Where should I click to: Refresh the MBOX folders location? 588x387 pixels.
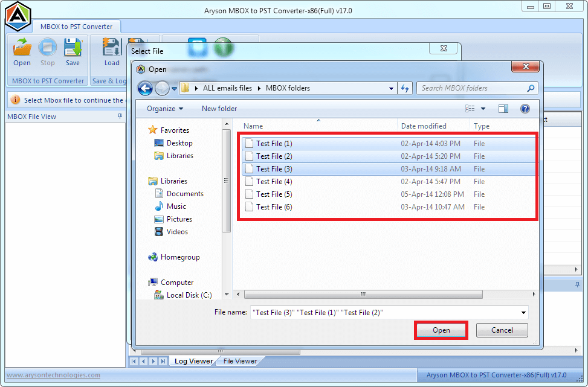tap(405, 88)
